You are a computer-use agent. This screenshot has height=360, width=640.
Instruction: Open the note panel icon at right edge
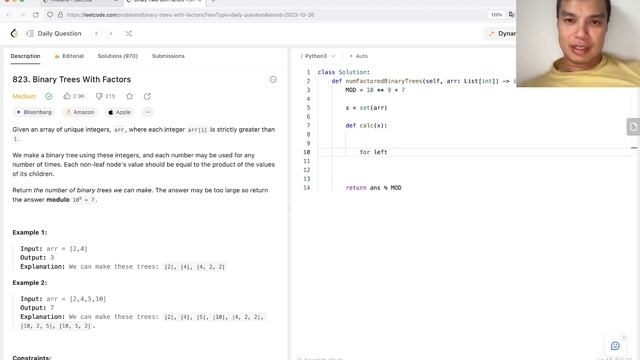[633, 127]
